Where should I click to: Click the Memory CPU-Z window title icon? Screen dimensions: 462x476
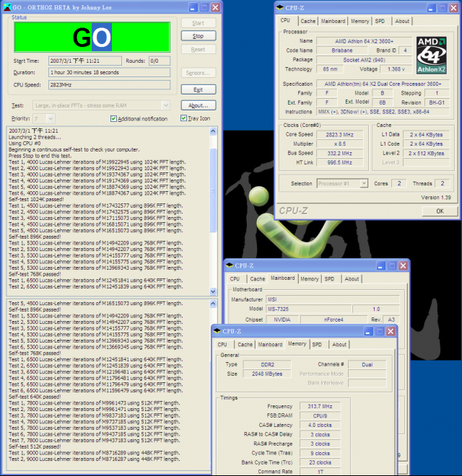[217, 331]
